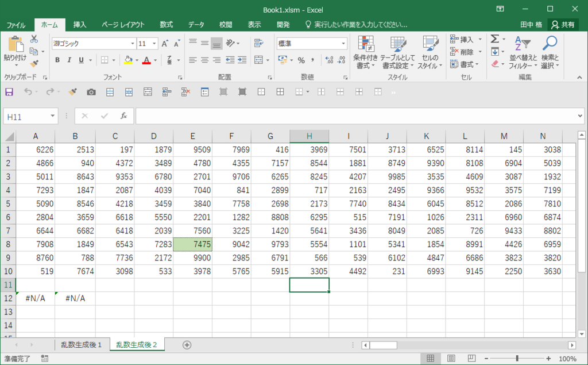Toggle Align Right horizontal alignment
Image resolution: width=588 pixels, height=365 pixels.
[x=216, y=60]
